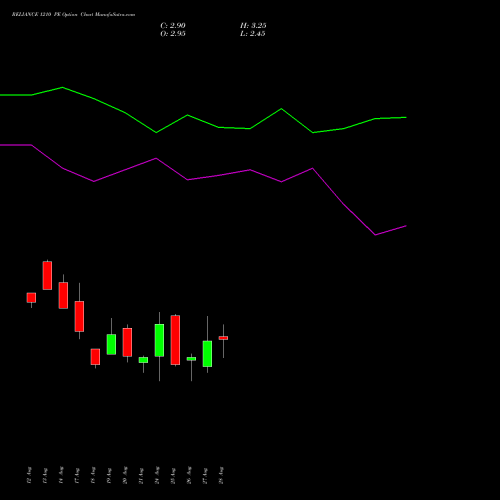
Task: Click the low value L: 2.45
Action: coord(253,34)
